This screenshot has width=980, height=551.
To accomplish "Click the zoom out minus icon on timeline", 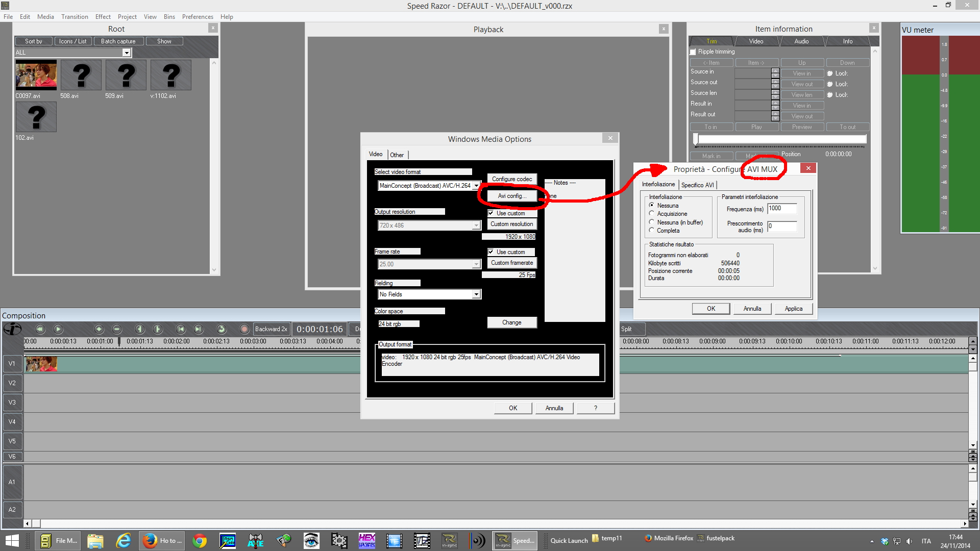I will [117, 329].
